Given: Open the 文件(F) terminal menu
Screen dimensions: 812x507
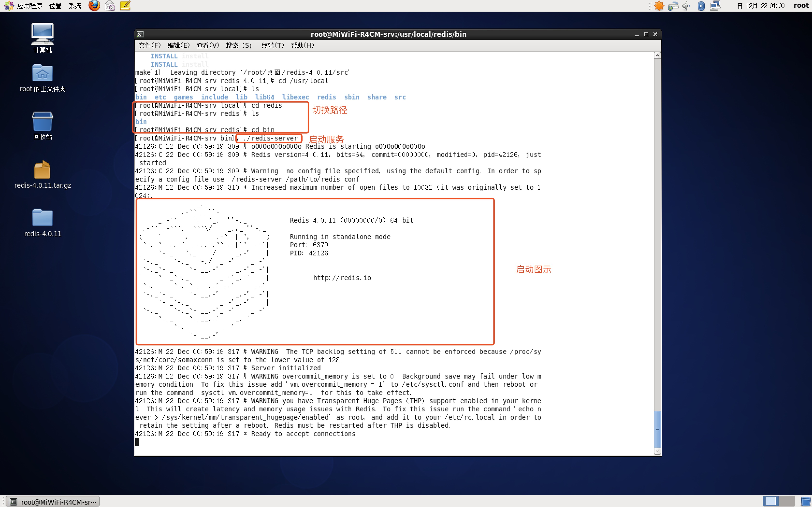Looking at the screenshot, I should (149, 45).
